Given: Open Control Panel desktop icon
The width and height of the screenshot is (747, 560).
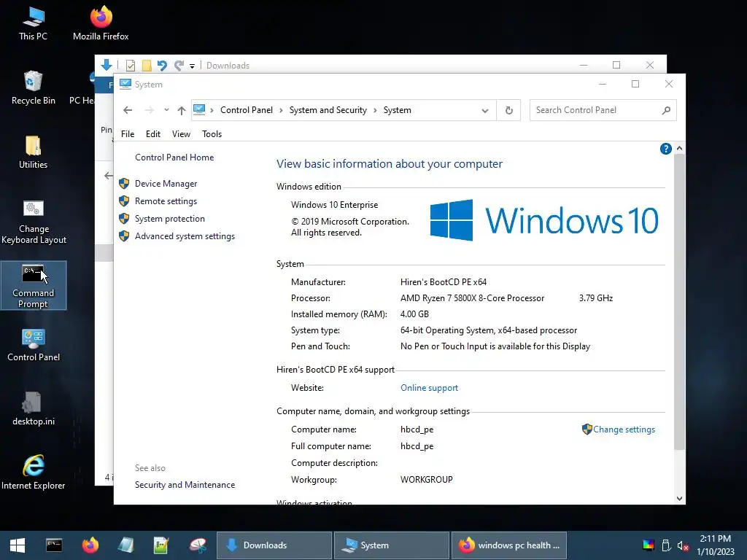Looking at the screenshot, I should [x=34, y=345].
